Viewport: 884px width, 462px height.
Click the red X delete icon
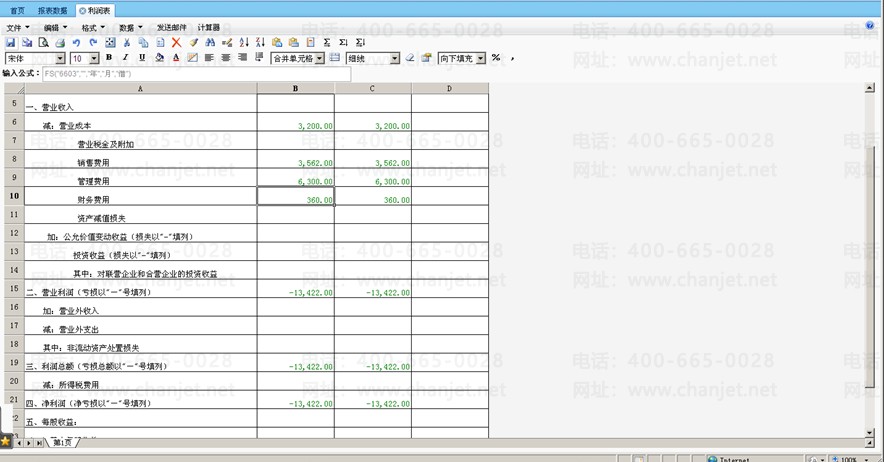[177, 43]
